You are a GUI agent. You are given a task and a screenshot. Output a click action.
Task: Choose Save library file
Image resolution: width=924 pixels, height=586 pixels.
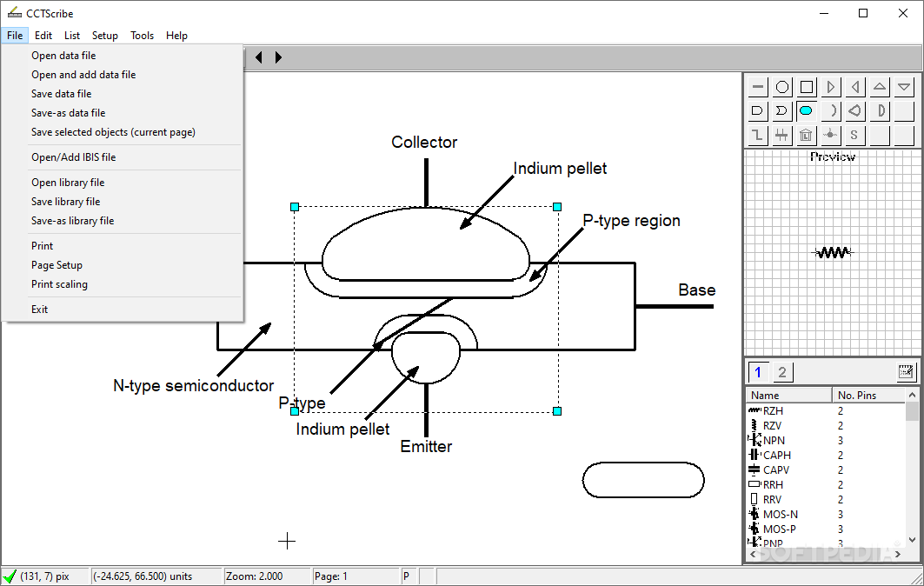123,202
